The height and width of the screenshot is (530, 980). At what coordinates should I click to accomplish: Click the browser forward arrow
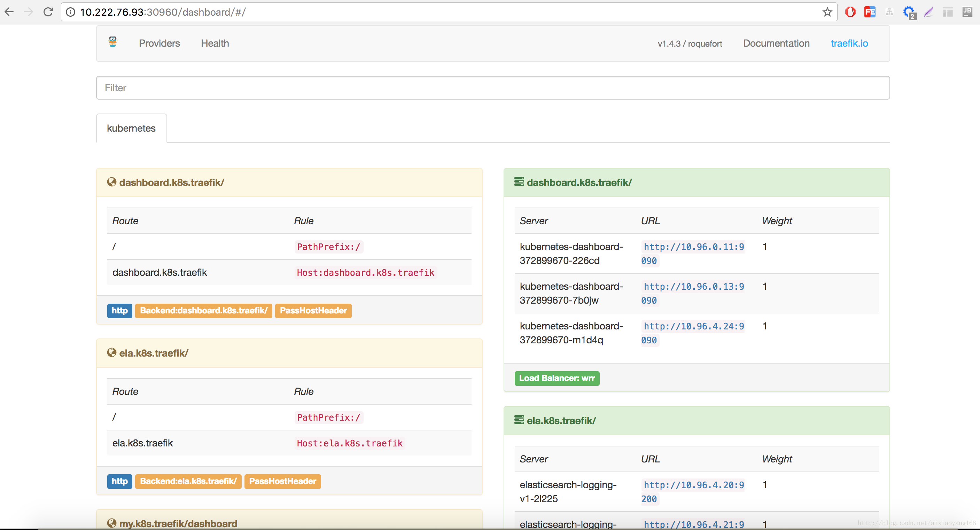click(29, 12)
